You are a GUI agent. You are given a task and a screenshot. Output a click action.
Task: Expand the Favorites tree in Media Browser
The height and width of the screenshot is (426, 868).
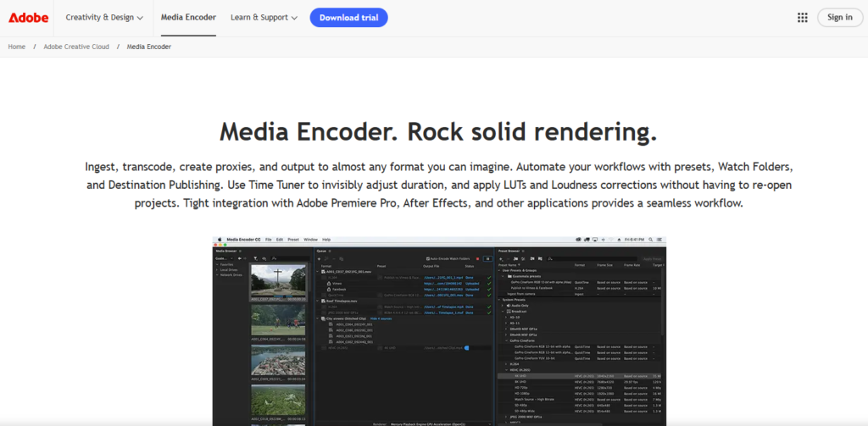[x=218, y=264]
